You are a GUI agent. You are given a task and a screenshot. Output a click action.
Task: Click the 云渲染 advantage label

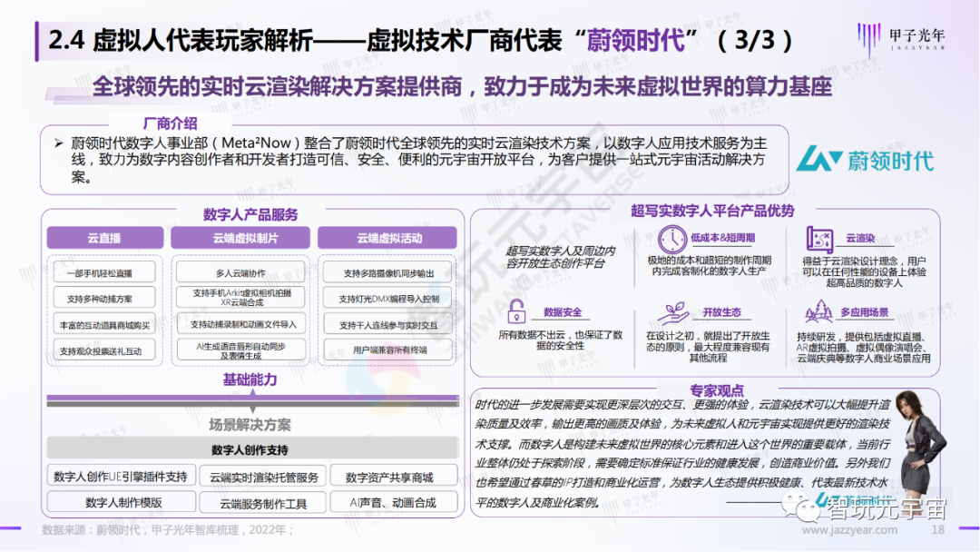tap(860, 238)
